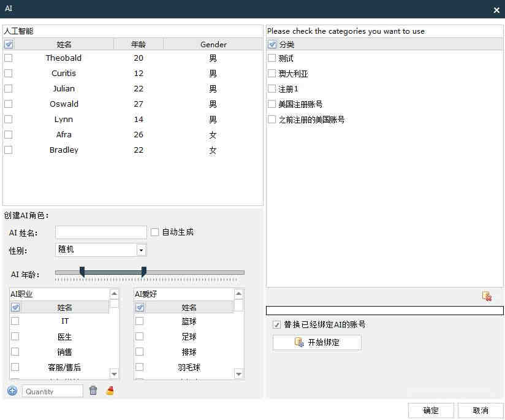Screen dimensions: 505x420
Task: Click the name cell Julian
Action: [64, 89]
